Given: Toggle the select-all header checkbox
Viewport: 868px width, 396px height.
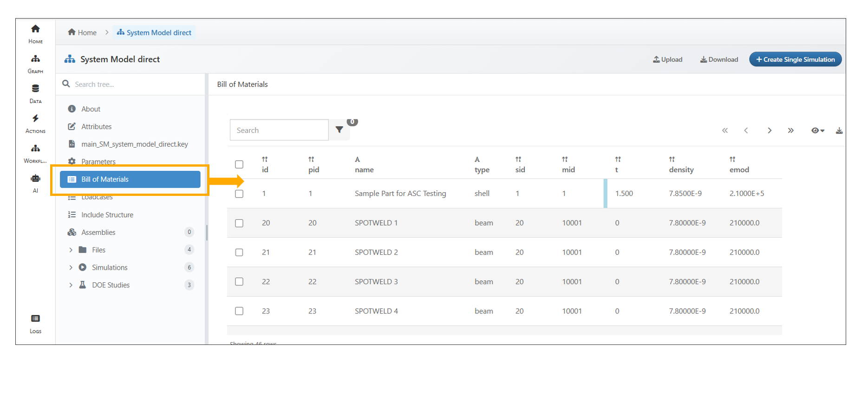Looking at the screenshot, I should pyautogui.click(x=239, y=164).
